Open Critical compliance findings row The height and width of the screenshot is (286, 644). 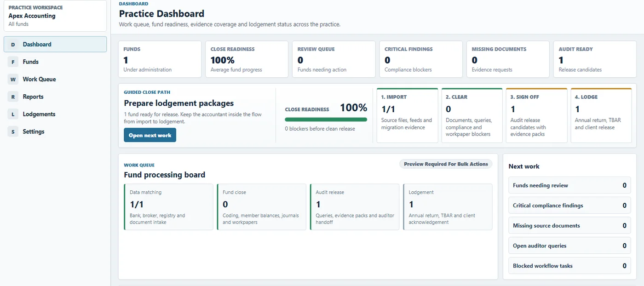[x=569, y=206]
